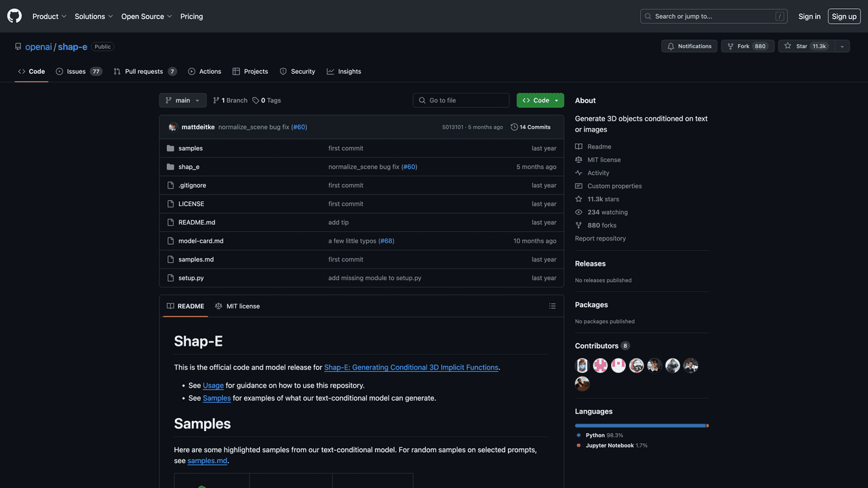This screenshot has width=868, height=488.
Task: Click the stars icon beside 11.3k stars
Action: pos(578,199)
